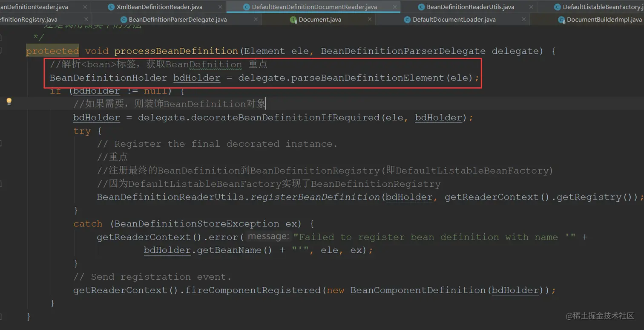Click the '//重点' comment line
This screenshot has width=644, height=330.
(x=112, y=157)
